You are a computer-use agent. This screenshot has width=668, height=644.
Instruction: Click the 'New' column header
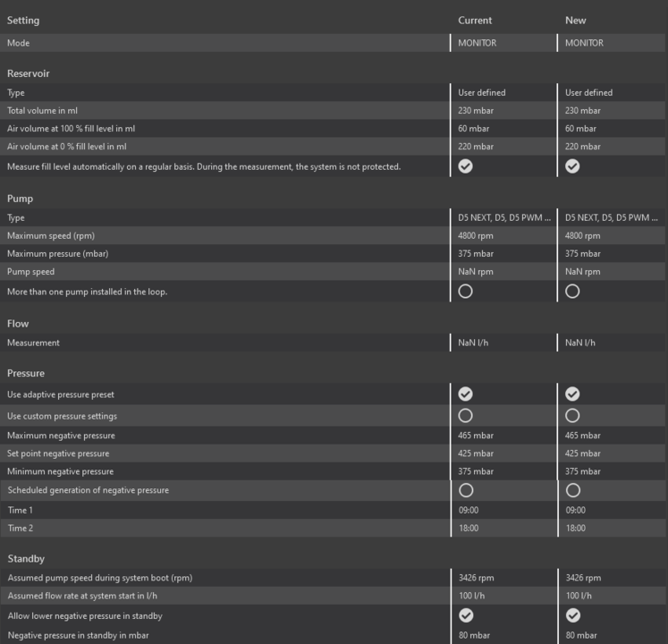[x=576, y=21]
